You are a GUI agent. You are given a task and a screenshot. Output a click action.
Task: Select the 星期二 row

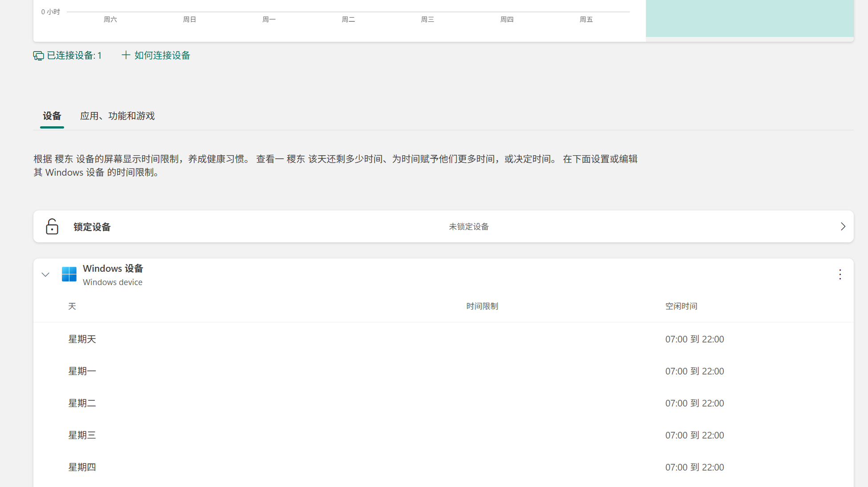click(x=443, y=403)
